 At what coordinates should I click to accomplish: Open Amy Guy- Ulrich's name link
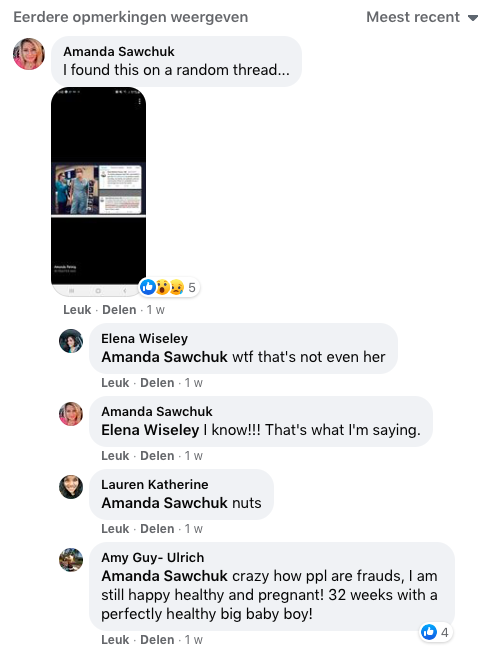152,558
